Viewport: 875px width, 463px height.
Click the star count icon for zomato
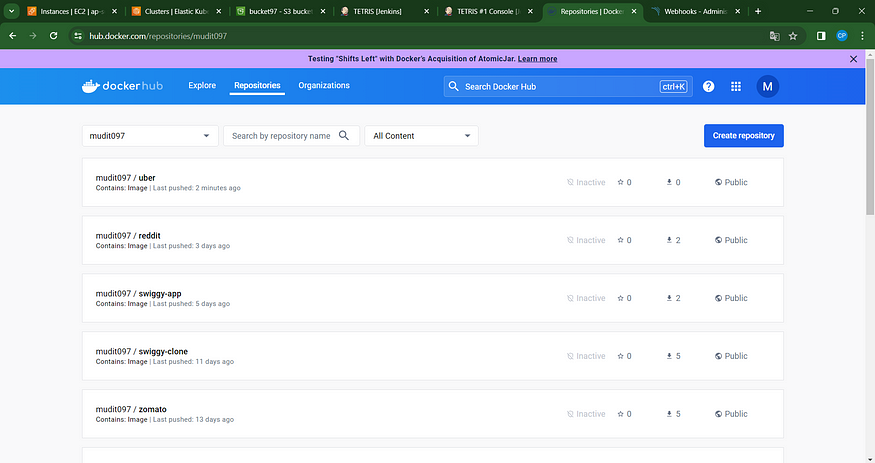620,414
